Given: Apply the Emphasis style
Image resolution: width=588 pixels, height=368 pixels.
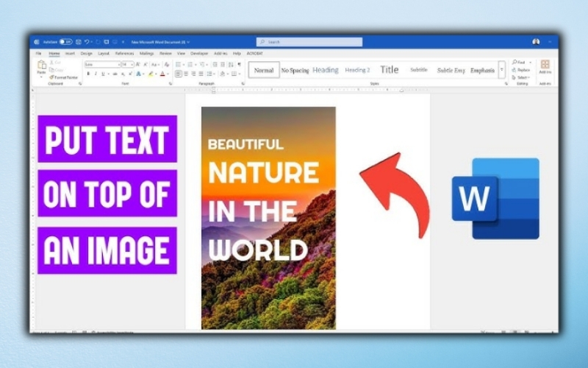Looking at the screenshot, I should (x=483, y=70).
